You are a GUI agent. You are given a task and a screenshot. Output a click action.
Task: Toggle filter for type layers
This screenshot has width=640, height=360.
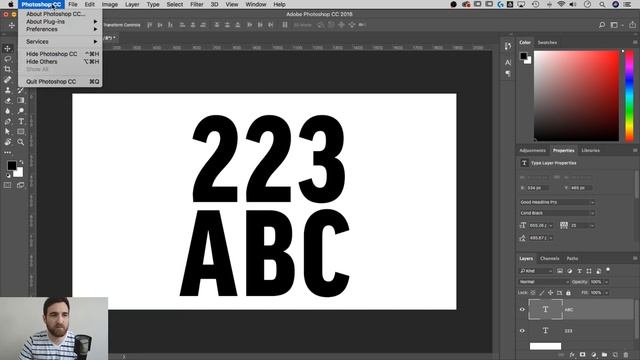579,271
